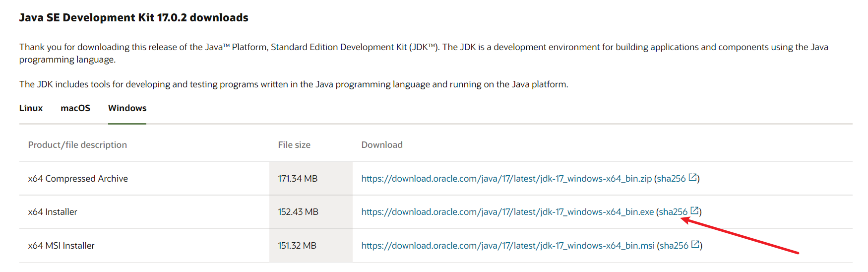
Task: Download the jdk-17 windows-x64 exe installer link
Action: coord(507,212)
